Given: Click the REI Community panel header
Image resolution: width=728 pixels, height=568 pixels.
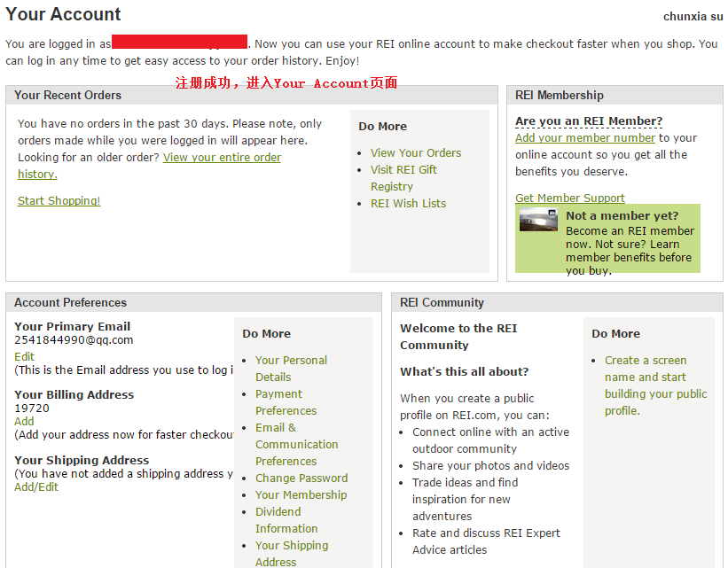Looking at the screenshot, I should click(x=557, y=302).
